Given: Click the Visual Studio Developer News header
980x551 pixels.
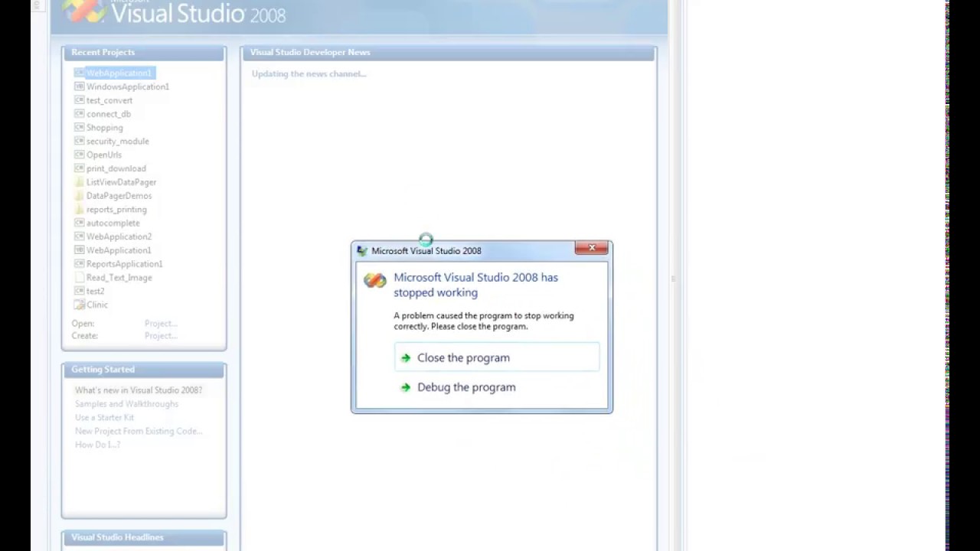Looking at the screenshot, I should click(449, 53).
